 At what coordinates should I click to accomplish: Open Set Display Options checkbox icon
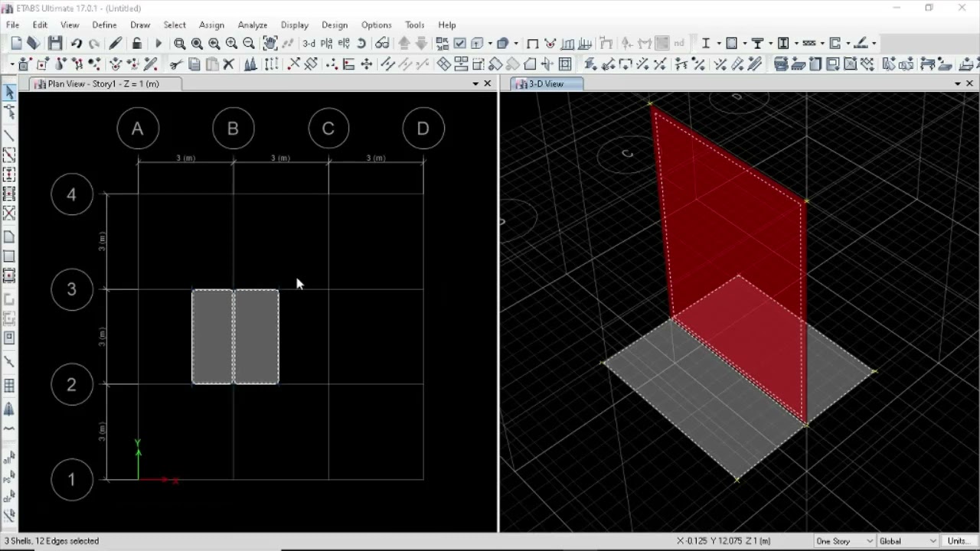[x=459, y=44]
